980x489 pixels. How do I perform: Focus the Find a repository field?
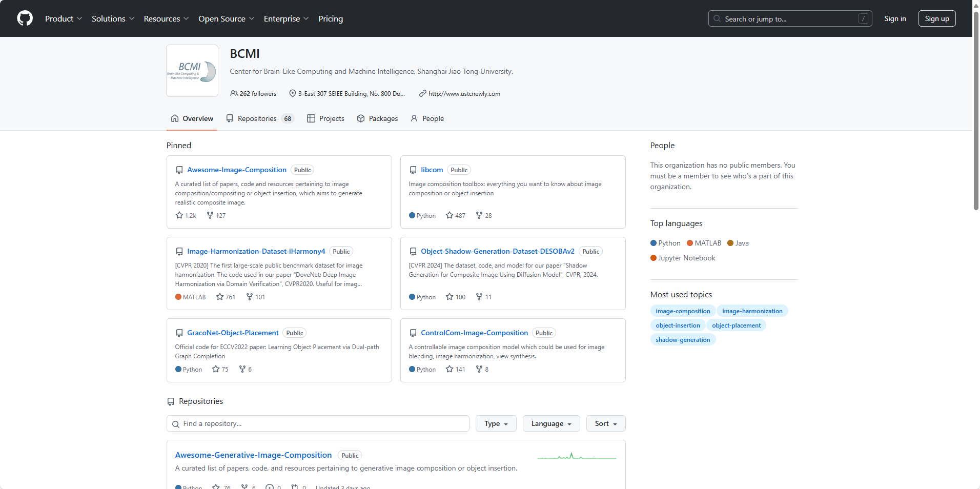[318, 423]
